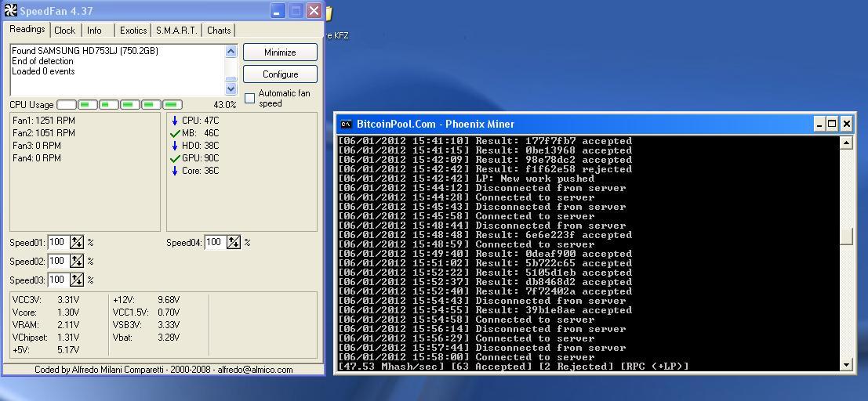
Task: Click the +12V 9.68V voltage value
Action: 169,300
